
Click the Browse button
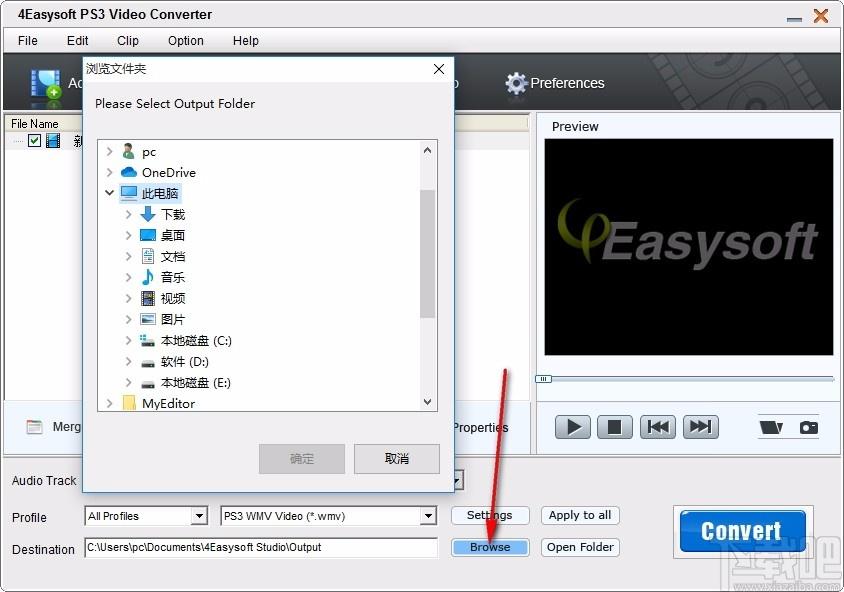[490, 547]
